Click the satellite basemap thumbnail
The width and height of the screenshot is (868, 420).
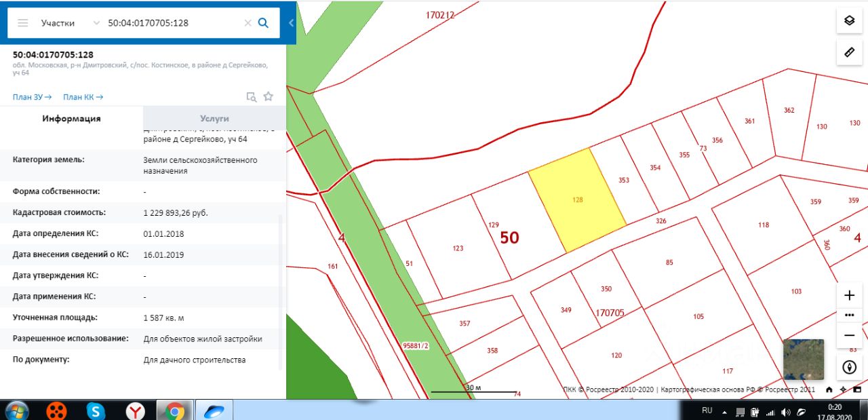tap(804, 360)
